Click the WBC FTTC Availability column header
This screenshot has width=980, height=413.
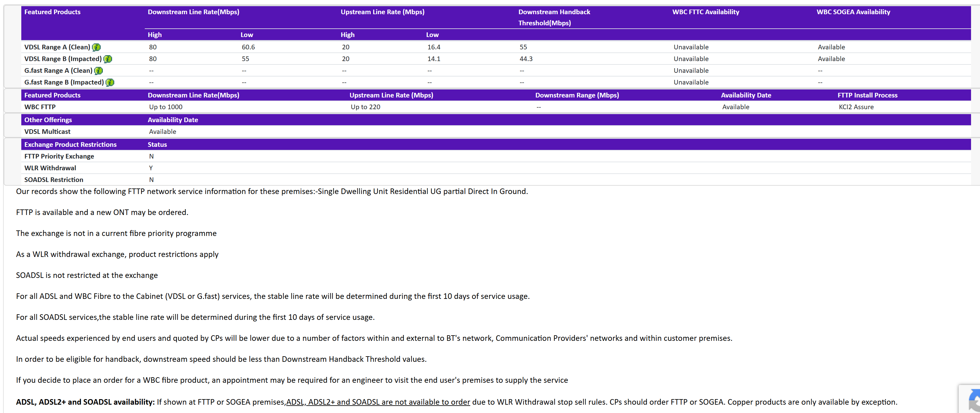[705, 12]
